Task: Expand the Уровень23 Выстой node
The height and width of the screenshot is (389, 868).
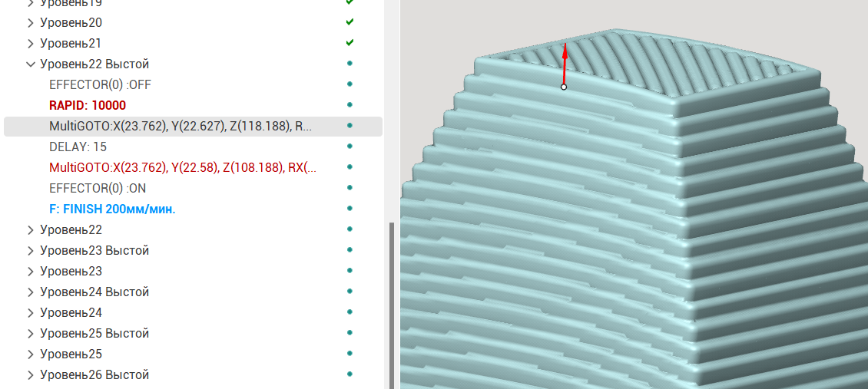Action: (30, 251)
